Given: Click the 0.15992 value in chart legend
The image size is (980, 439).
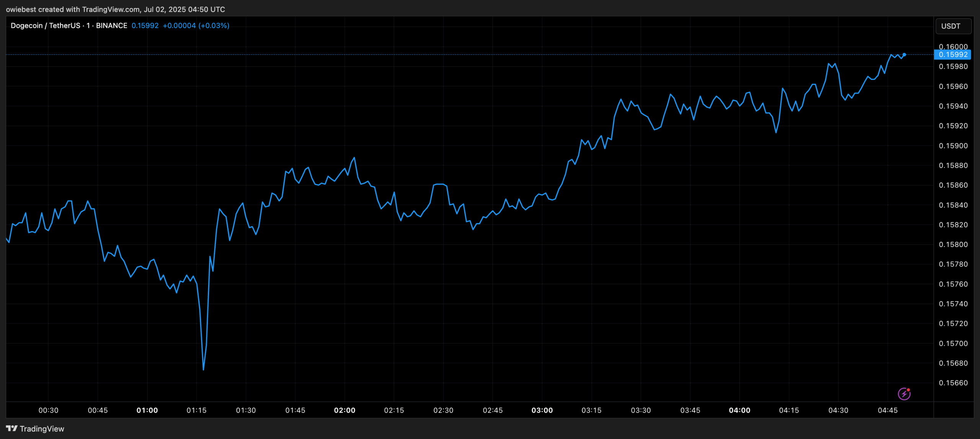Looking at the screenshot, I should tap(145, 26).
